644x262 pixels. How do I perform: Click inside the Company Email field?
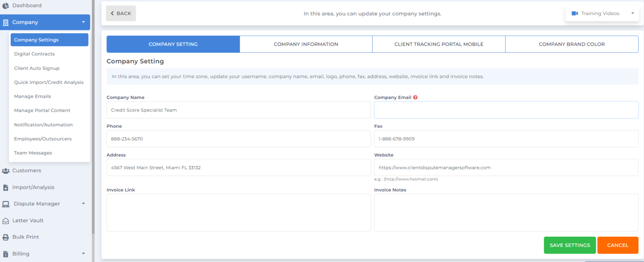point(506,109)
